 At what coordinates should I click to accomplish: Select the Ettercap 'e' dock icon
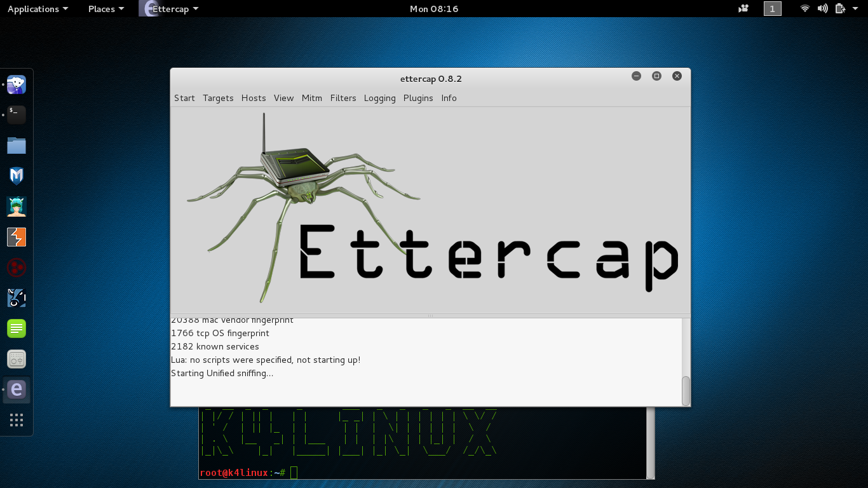pos(17,390)
